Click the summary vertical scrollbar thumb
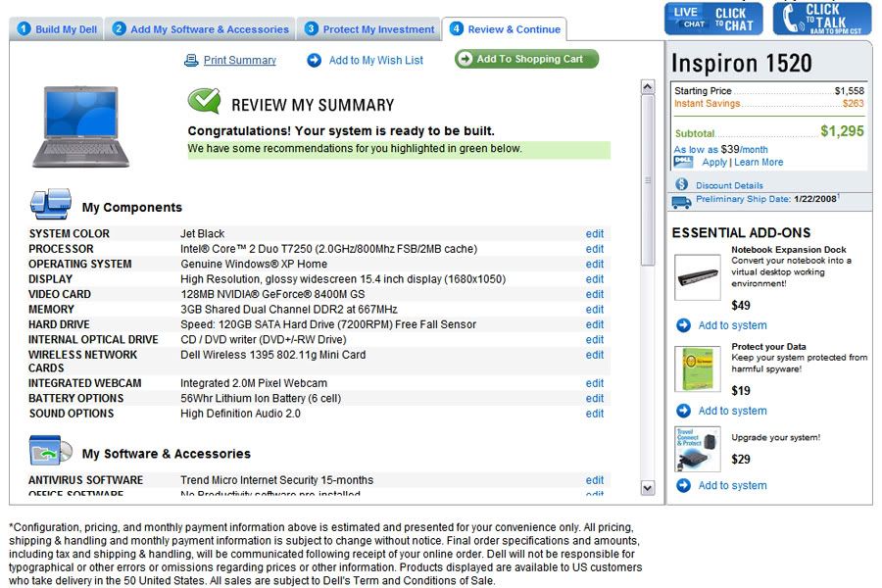 point(648,179)
